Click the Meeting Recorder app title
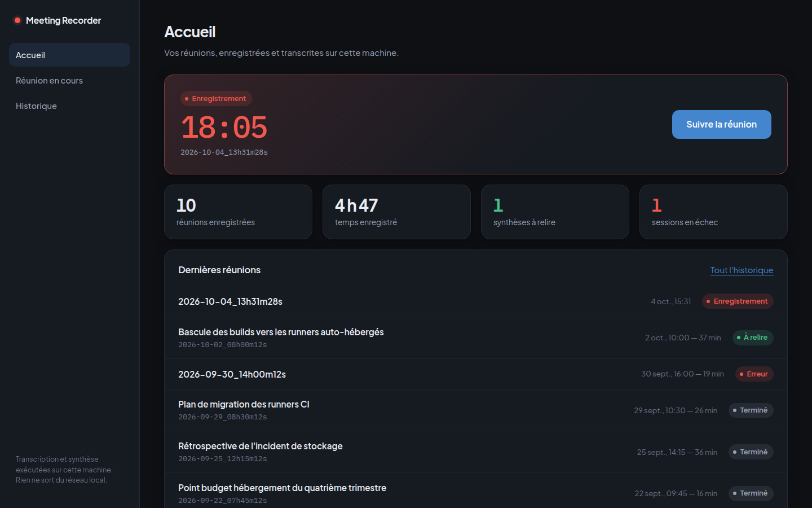Viewport: 812px width, 508px height. coord(63,20)
